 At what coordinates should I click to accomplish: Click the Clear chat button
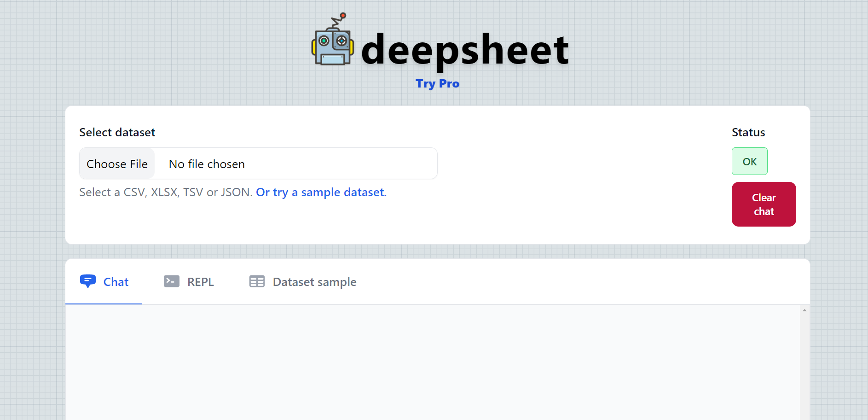click(x=764, y=204)
